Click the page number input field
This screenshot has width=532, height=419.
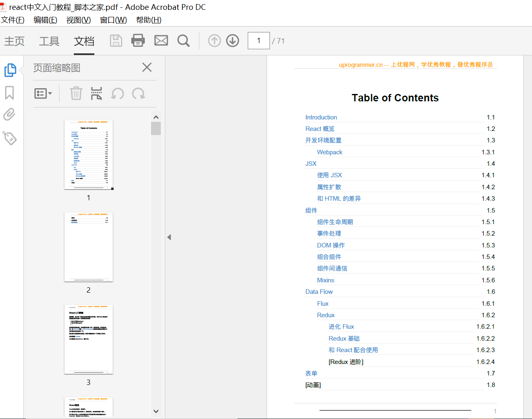pos(259,41)
